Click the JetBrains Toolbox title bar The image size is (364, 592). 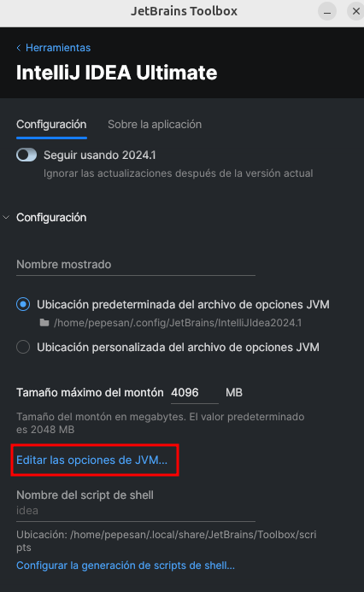[x=184, y=11]
